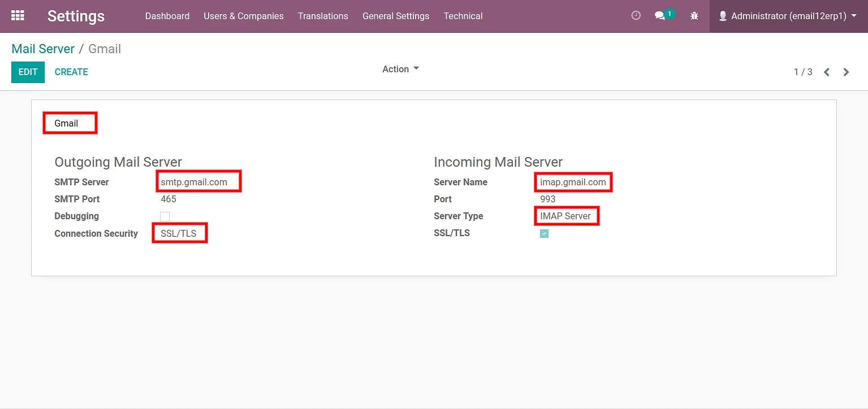Open the Technical menu
The width and height of the screenshot is (868, 409).
click(463, 16)
